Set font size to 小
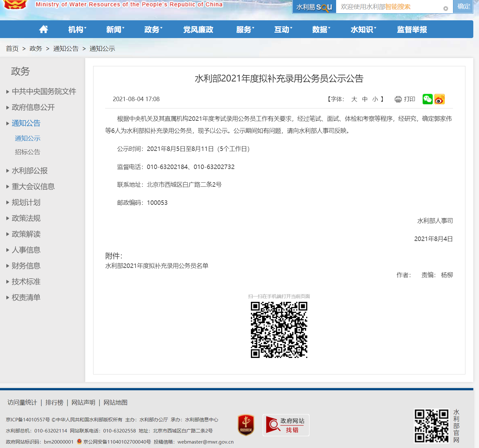479x448 pixels. 375,99
